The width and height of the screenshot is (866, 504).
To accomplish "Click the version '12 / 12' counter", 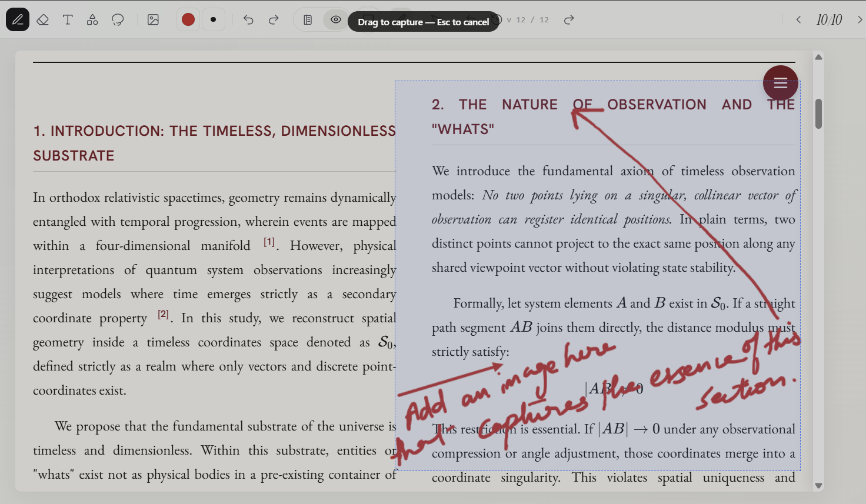I will [532, 20].
